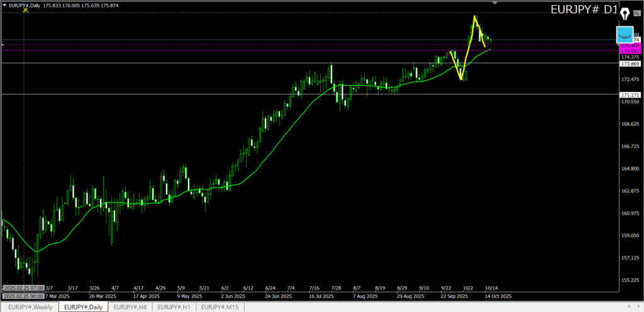
Task: Open the EURJPY#,H4 chart tab
Action: coord(130,307)
